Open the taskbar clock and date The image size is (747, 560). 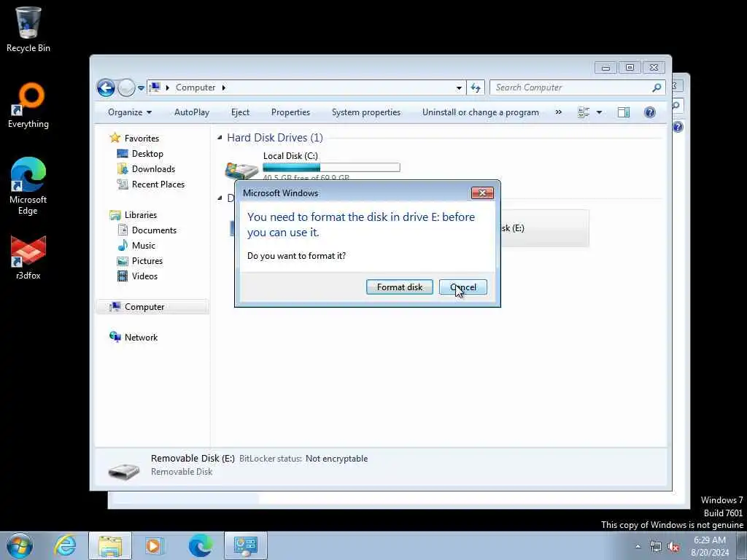(710, 546)
